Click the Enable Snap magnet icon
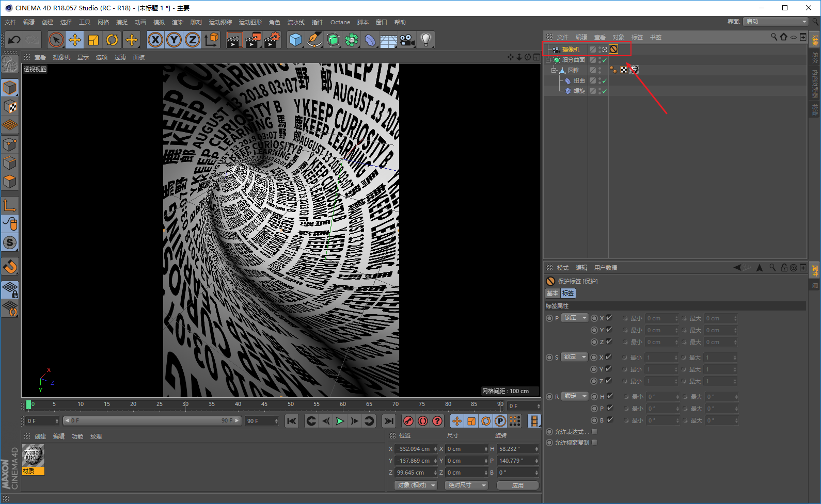Image resolution: width=821 pixels, height=504 pixels. [10, 267]
